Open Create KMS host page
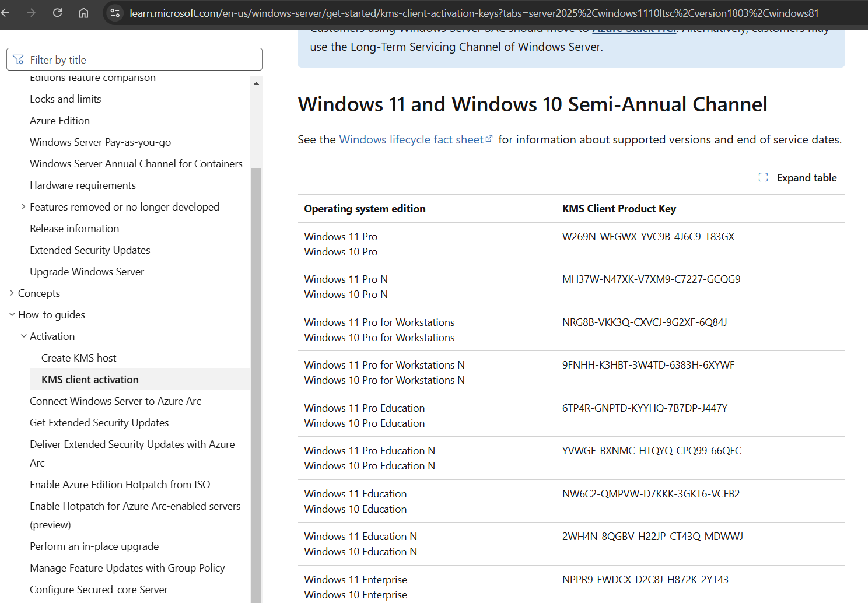The width and height of the screenshot is (868, 603). pyautogui.click(x=79, y=358)
